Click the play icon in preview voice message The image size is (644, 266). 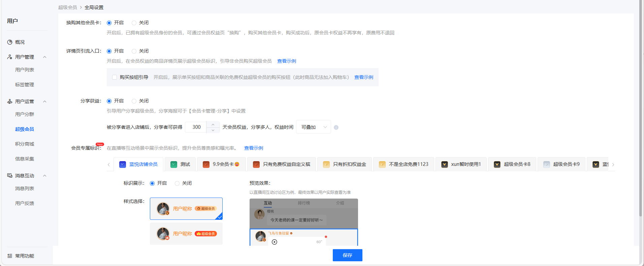275,242
